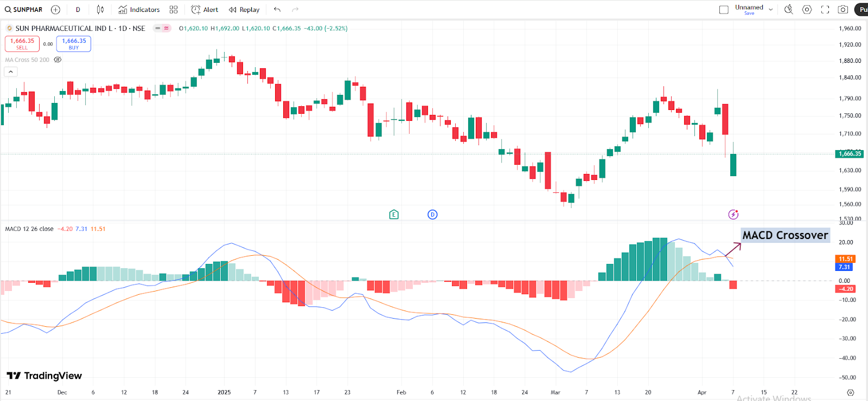This screenshot has width=868, height=401.
Task: Click the red -4.20 axis label
Action: (846, 289)
